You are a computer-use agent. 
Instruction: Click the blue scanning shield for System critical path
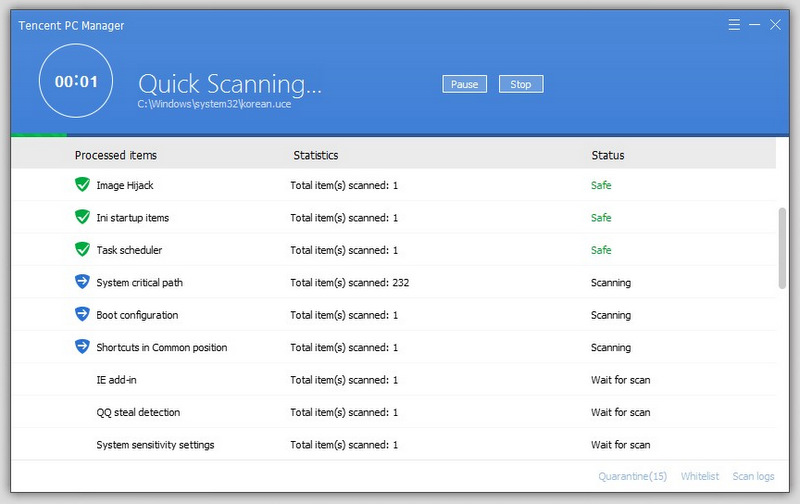pos(82,282)
